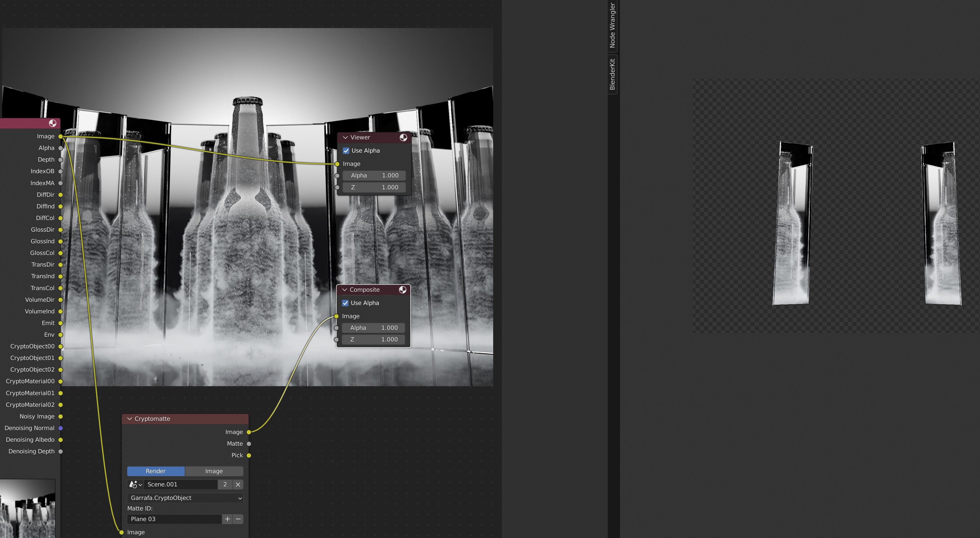Collapse the Composite node
980x538 pixels.
point(345,290)
